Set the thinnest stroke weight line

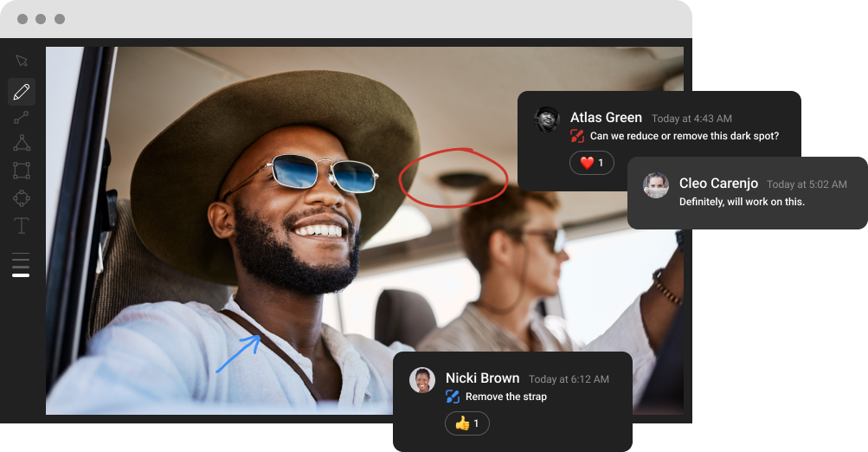click(21, 255)
